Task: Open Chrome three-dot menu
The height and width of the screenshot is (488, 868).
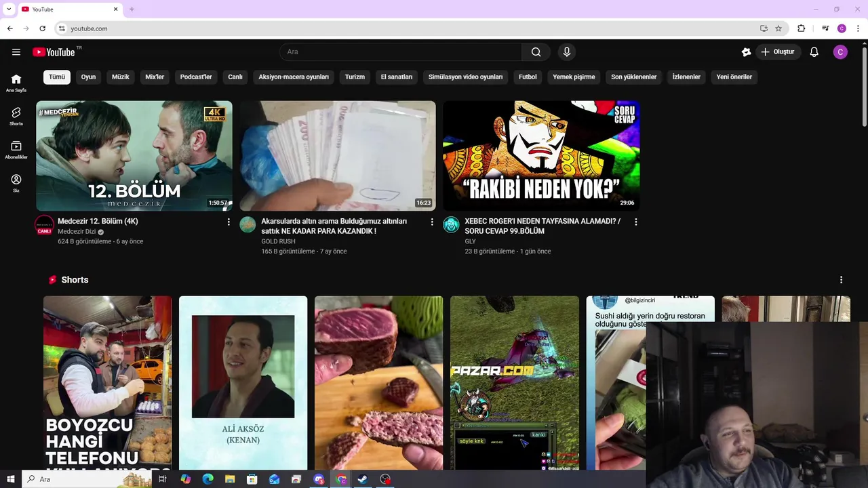Action: click(859, 28)
